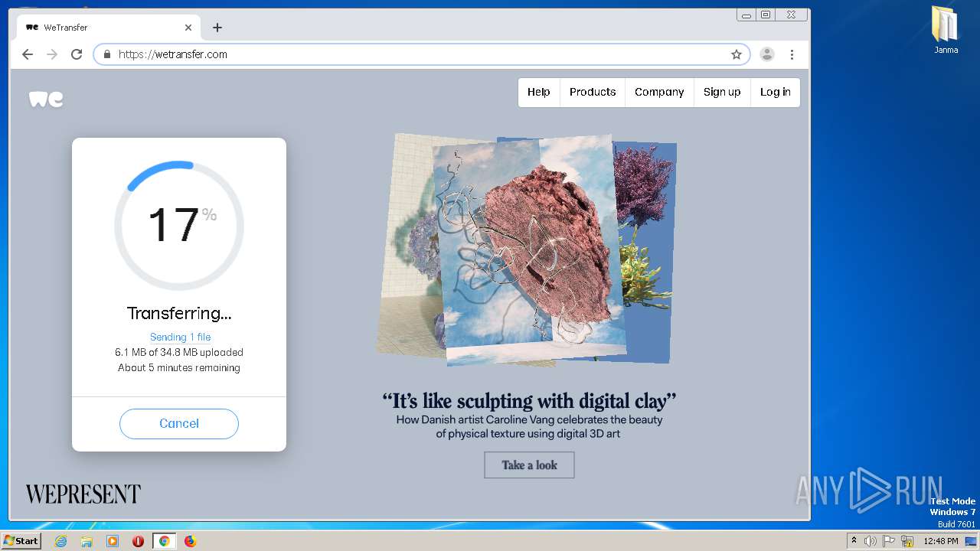The width and height of the screenshot is (980, 551).
Task: Show hidden system tray icons
Action: pos(854,541)
